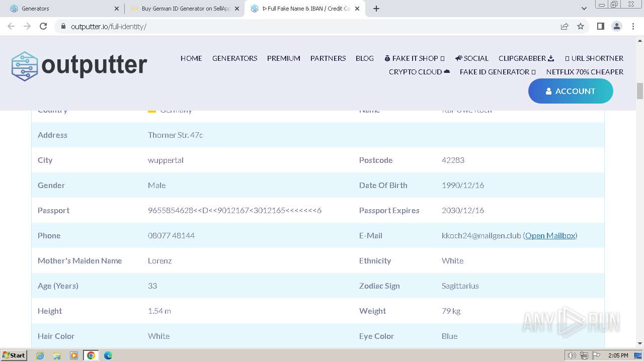Select the address Thorner Str. 47c
Viewport: 644px width, 362px height.
coord(176,135)
